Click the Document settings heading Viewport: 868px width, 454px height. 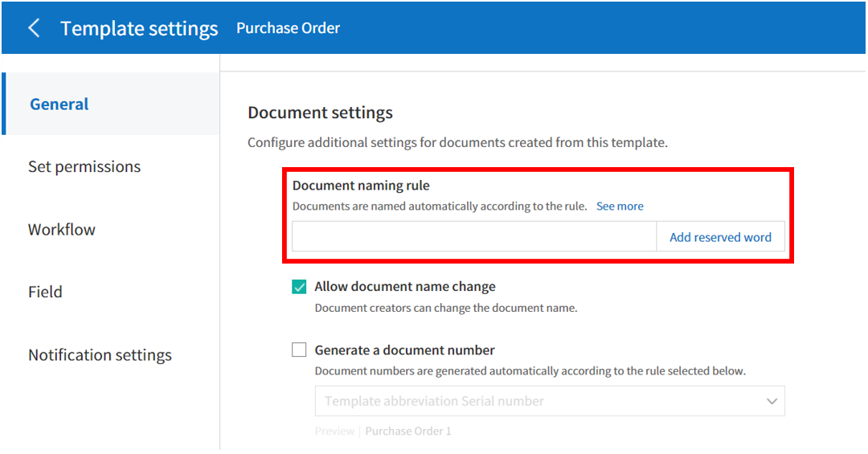[320, 112]
